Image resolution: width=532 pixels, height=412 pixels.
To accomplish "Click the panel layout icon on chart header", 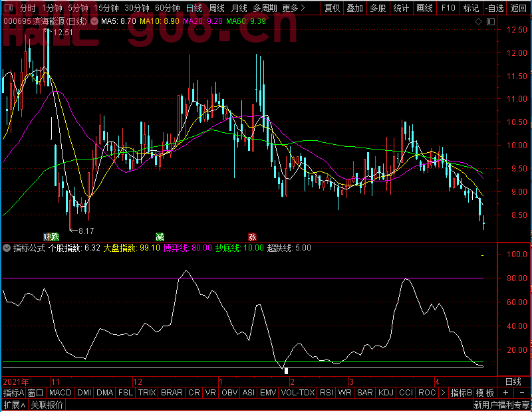I will (x=491, y=22).
